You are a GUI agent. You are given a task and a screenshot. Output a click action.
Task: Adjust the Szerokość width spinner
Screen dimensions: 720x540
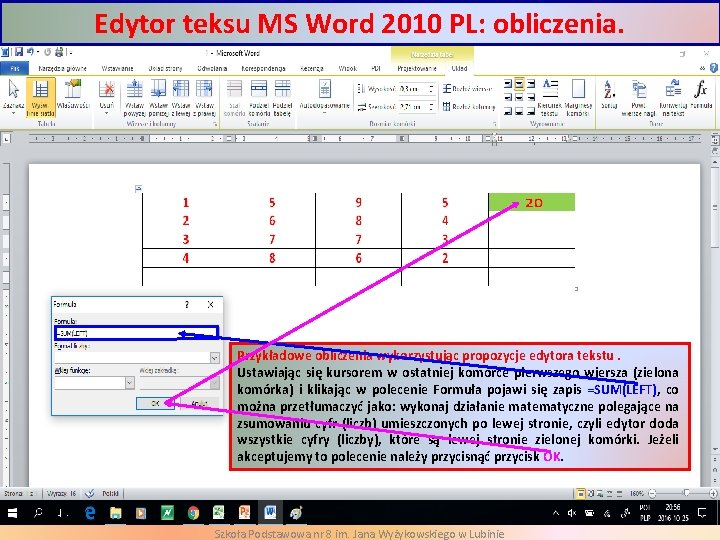pyautogui.click(x=431, y=107)
